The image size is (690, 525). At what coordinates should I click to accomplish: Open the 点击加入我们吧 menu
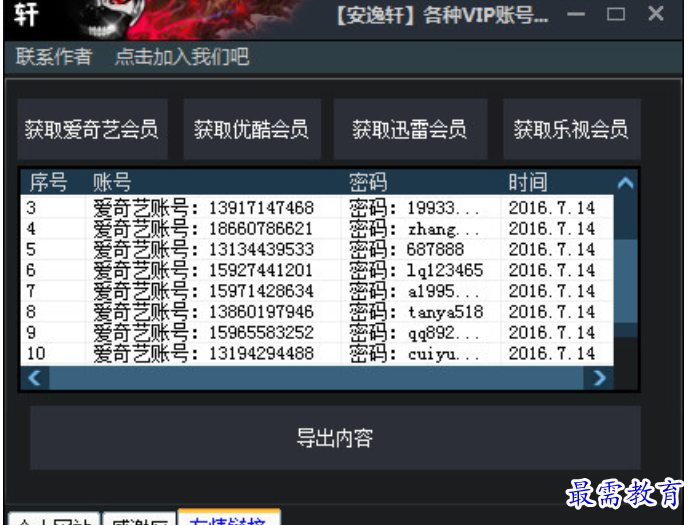click(182, 57)
